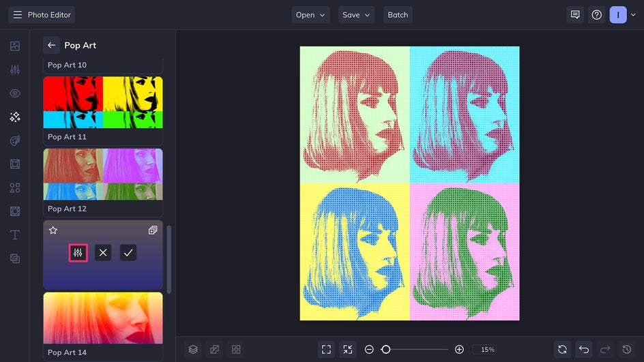
Task: Click the Pop Art panel title
Action: (x=80, y=45)
